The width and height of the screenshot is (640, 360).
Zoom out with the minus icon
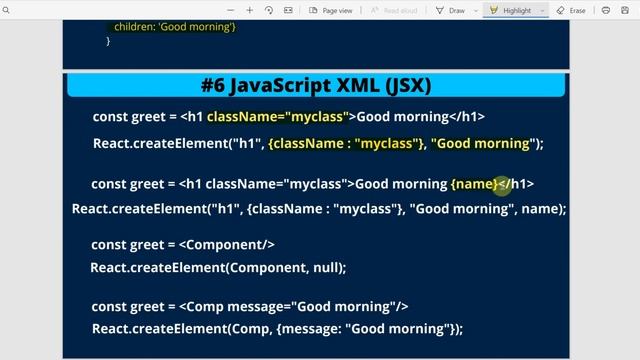click(x=231, y=10)
